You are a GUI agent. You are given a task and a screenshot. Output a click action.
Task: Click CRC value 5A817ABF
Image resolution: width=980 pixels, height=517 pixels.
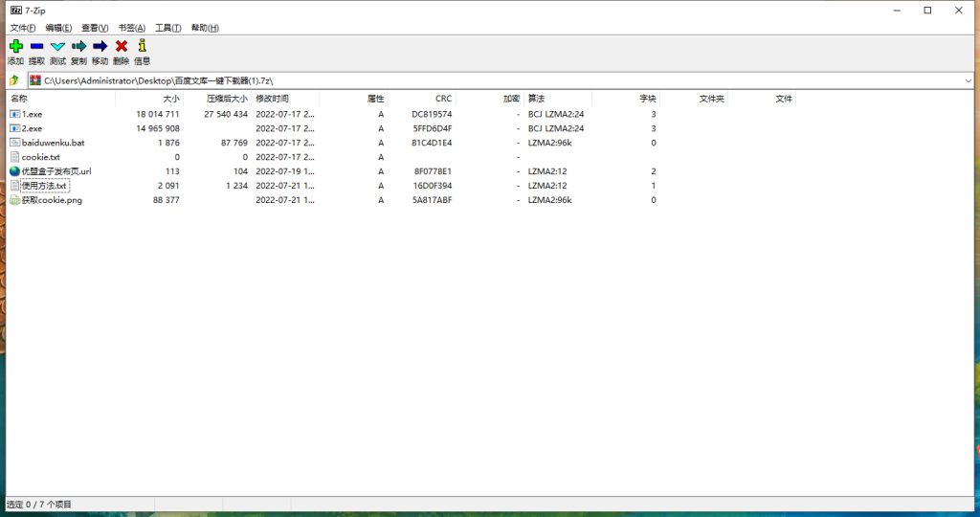pyautogui.click(x=432, y=200)
